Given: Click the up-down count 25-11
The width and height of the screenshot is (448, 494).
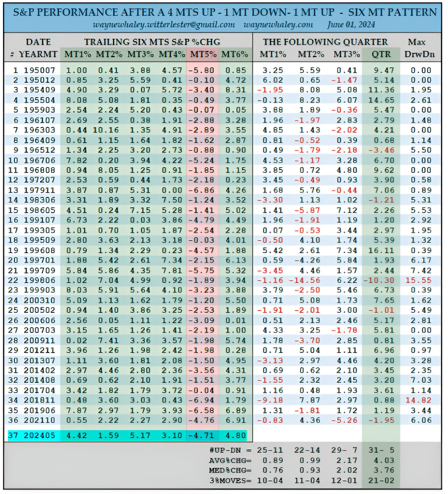Looking at the screenshot, I should pos(270,450).
